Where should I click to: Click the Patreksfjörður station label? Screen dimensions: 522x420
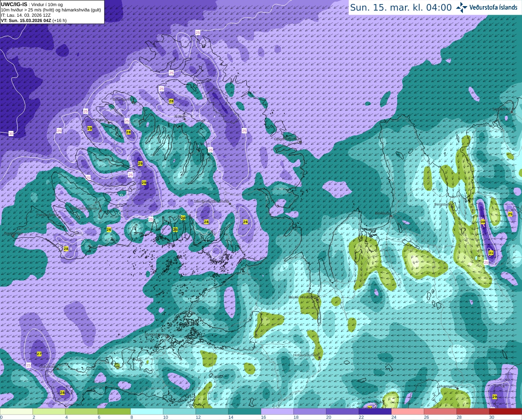[x=48, y=214]
